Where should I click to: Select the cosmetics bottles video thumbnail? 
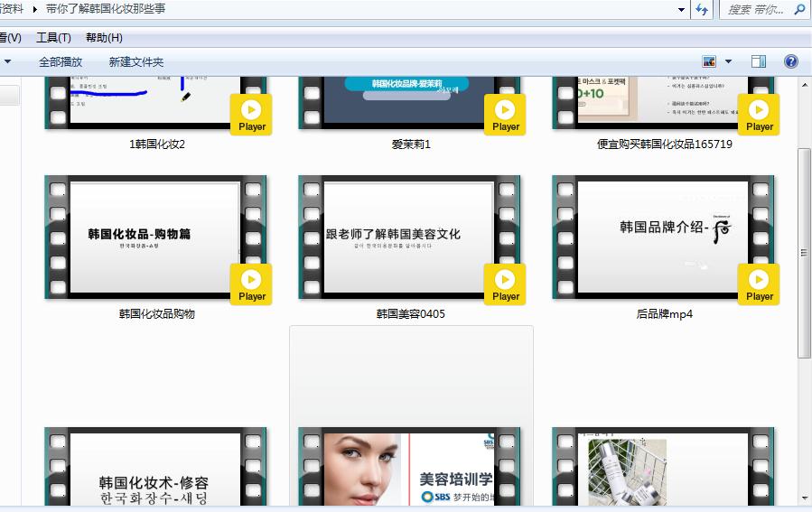[x=663, y=467]
